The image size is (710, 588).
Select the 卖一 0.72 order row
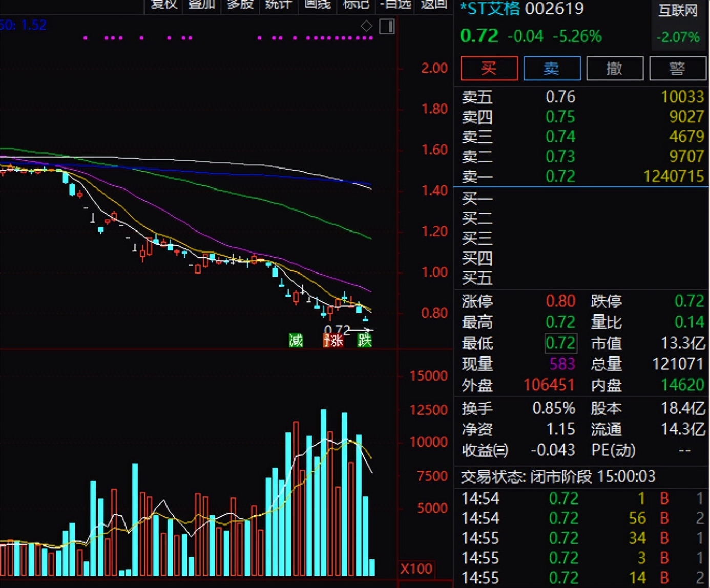coord(582,177)
